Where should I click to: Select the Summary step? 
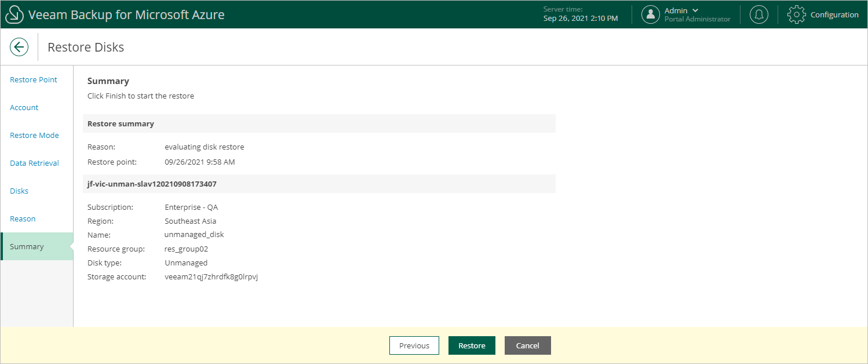(37, 246)
